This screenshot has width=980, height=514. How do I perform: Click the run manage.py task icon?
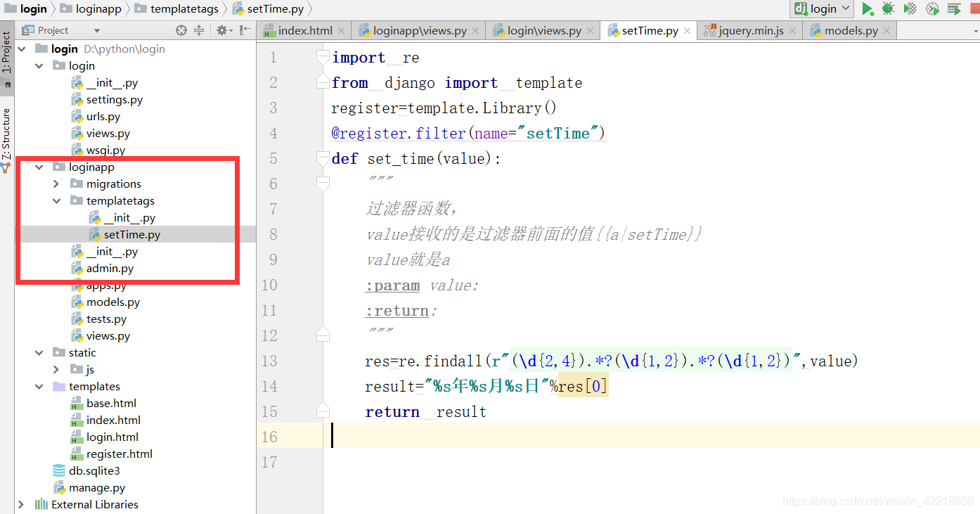[932, 9]
